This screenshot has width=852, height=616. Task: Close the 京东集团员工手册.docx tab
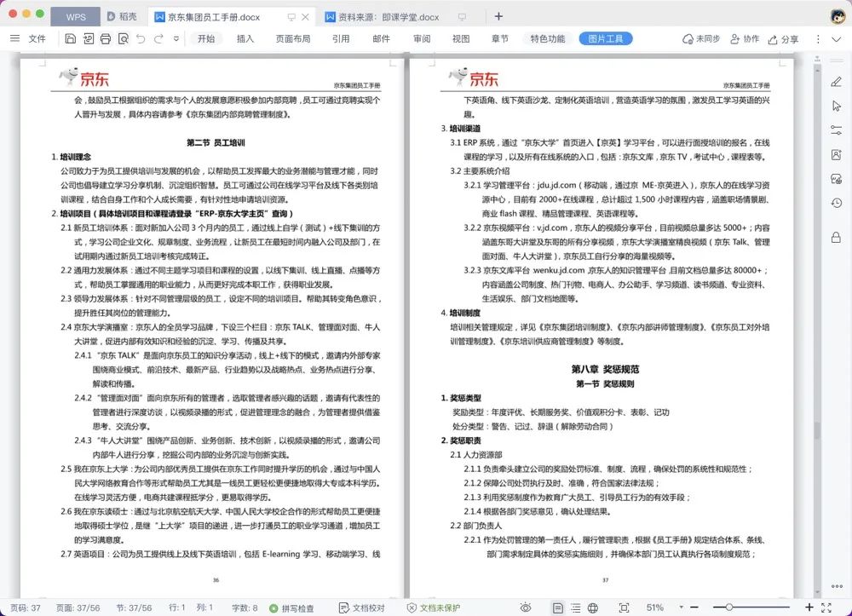point(305,17)
